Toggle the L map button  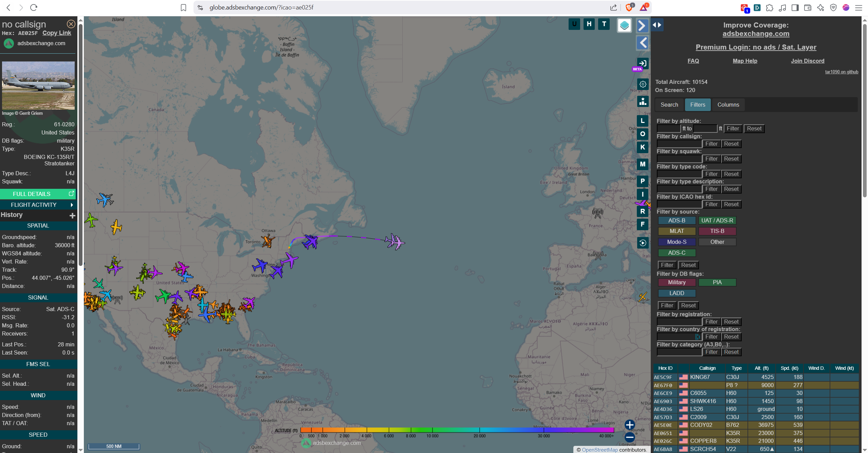[x=643, y=121]
